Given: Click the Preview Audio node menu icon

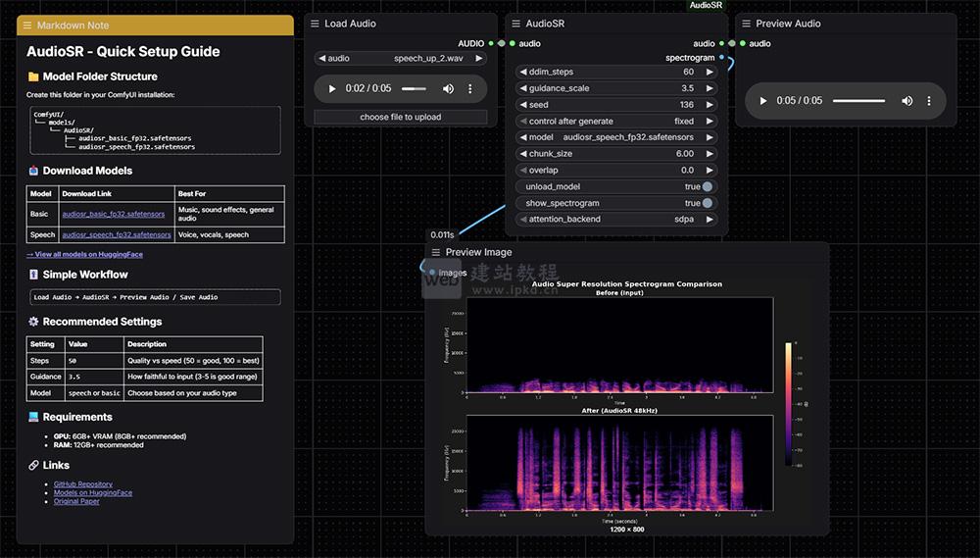Looking at the screenshot, I should click(x=746, y=24).
